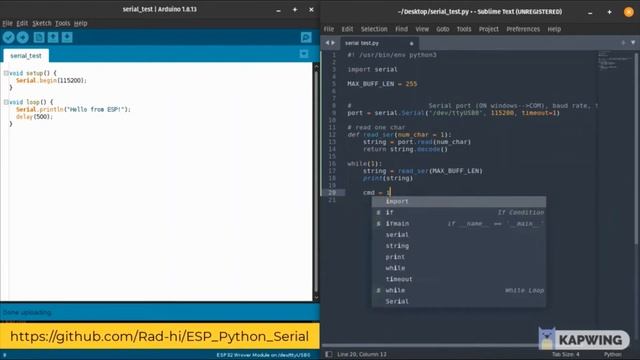Go to next tab with right arrow
The height and width of the screenshot is (360, 640).
click(333, 43)
